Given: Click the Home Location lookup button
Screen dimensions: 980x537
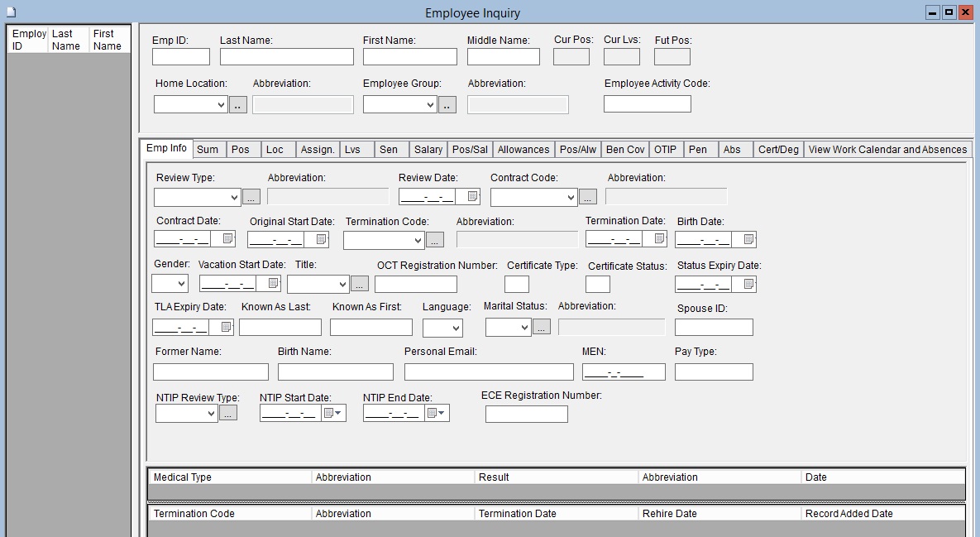Looking at the screenshot, I should (238, 105).
